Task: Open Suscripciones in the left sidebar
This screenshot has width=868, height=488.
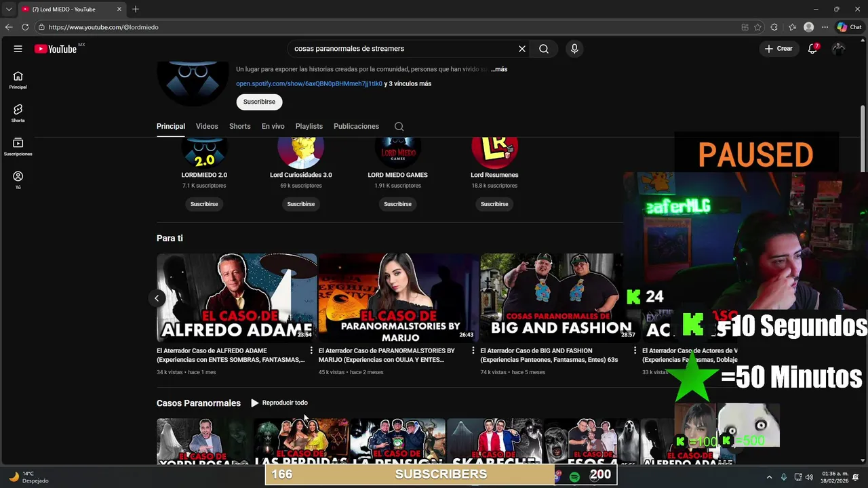Action: click(18, 146)
